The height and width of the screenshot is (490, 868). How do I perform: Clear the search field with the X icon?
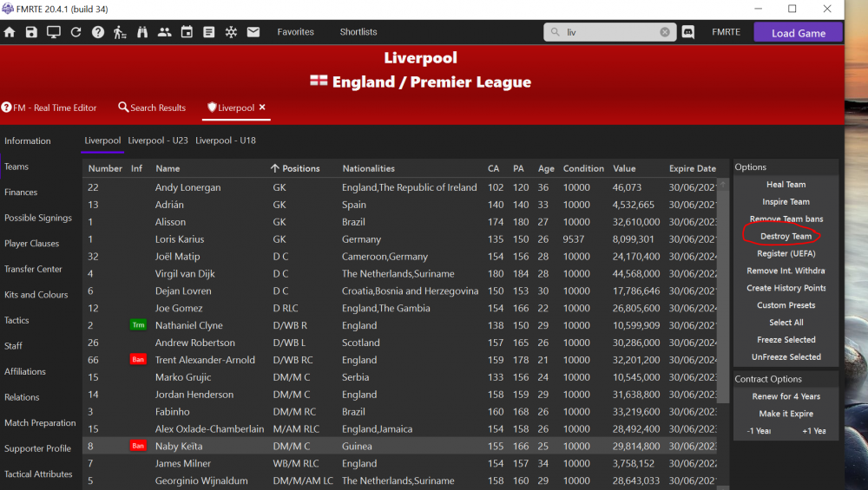coord(665,32)
